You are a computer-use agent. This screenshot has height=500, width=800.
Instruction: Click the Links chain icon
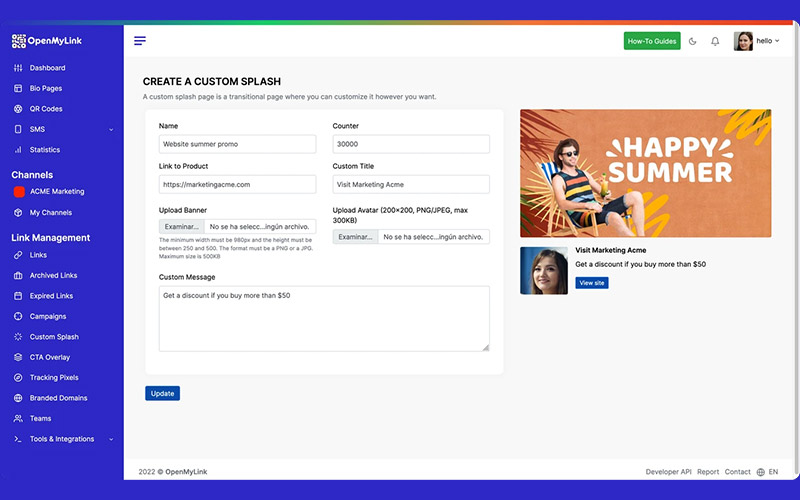(x=18, y=255)
